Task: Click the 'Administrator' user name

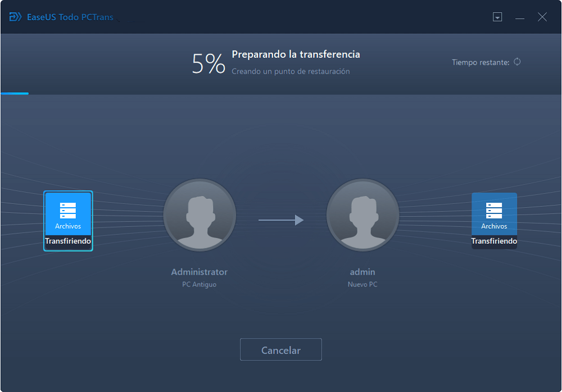Action: 200,272
